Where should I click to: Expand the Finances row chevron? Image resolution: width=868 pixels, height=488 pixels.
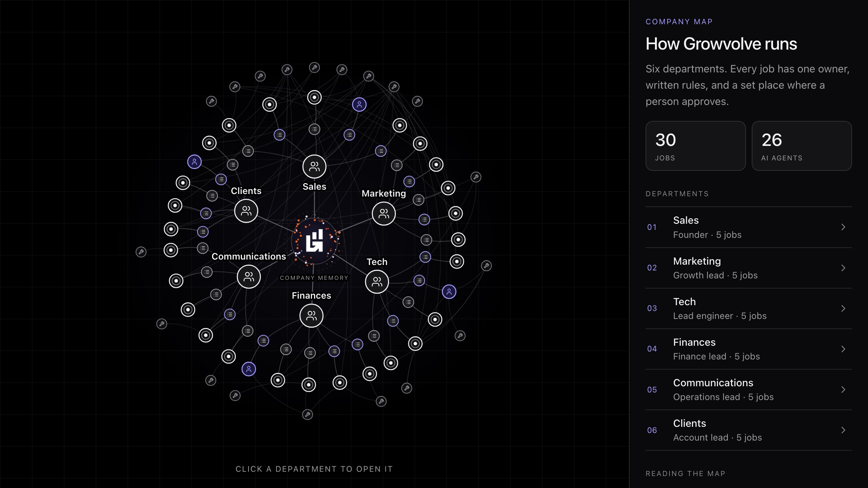tap(843, 349)
